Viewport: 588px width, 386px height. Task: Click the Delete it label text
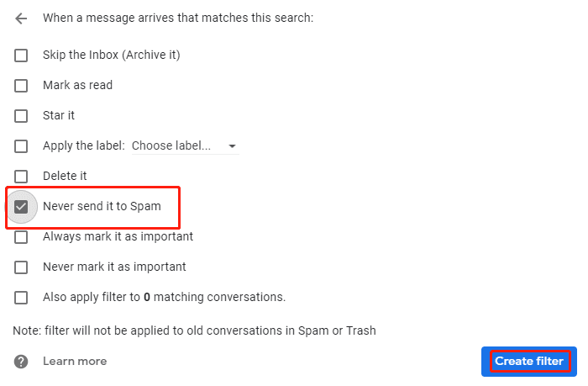(x=65, y=176)
